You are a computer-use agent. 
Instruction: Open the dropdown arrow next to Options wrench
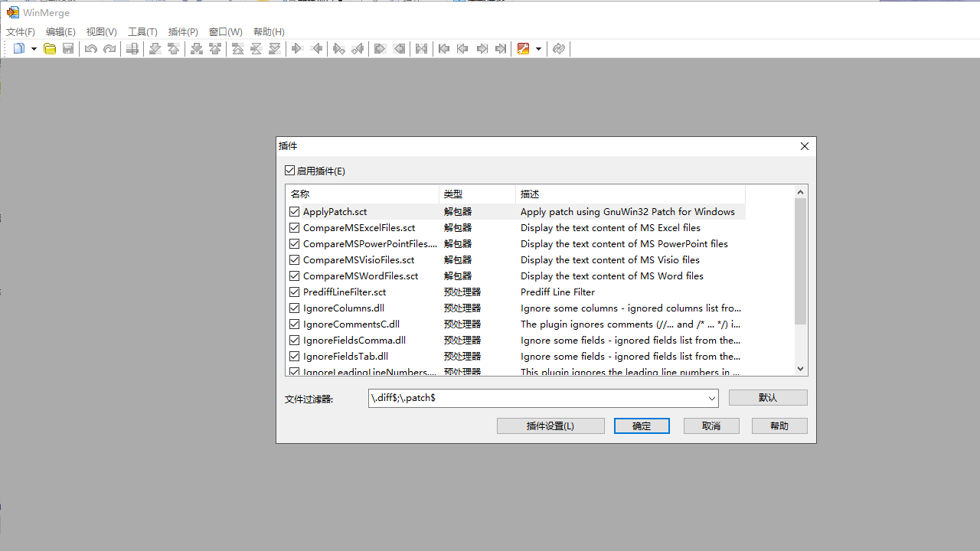tap(538, 49)
